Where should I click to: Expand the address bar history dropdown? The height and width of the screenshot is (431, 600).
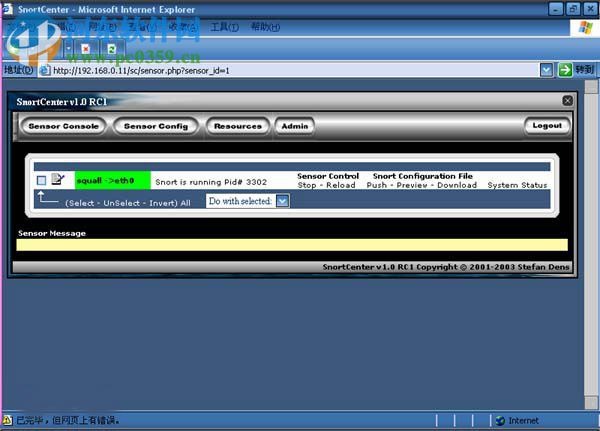(546, 70)
